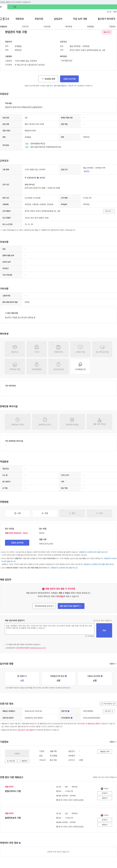Viewport: 117px width, 868px height.
Task: Click the info icon next to 주 소정근로시간
Action: click(x=38, y=178)
